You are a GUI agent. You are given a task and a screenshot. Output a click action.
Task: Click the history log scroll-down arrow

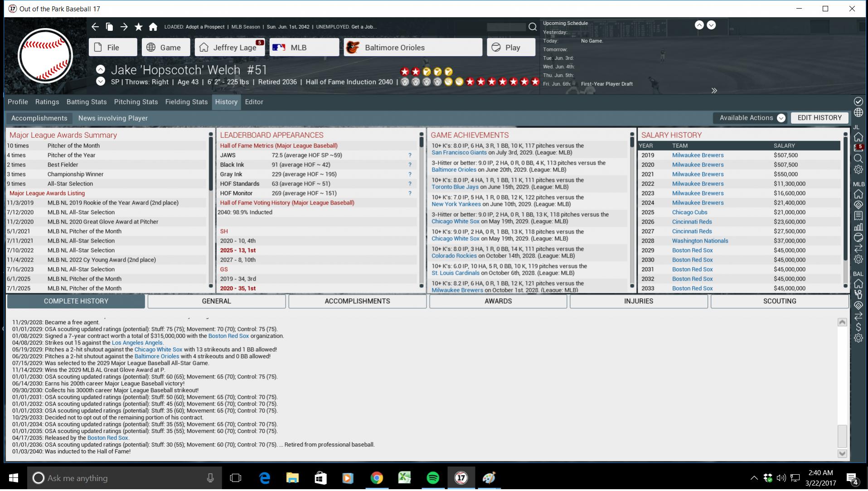click(842, 453)
